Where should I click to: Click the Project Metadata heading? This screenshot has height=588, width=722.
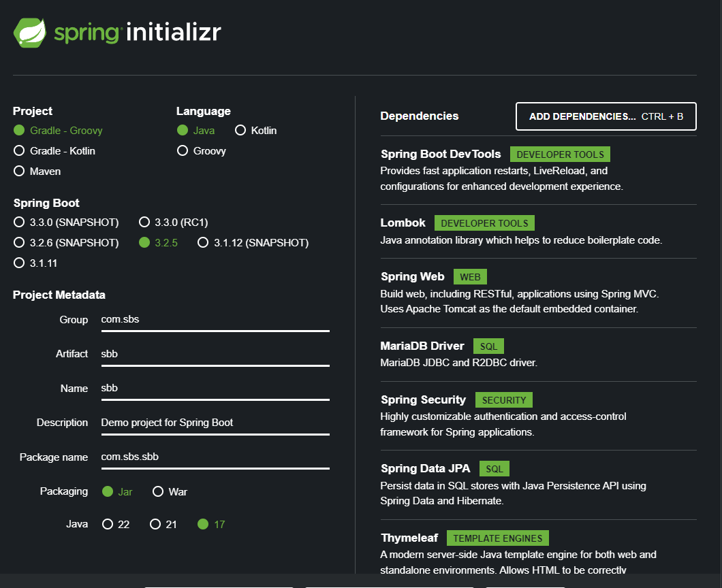59,295
